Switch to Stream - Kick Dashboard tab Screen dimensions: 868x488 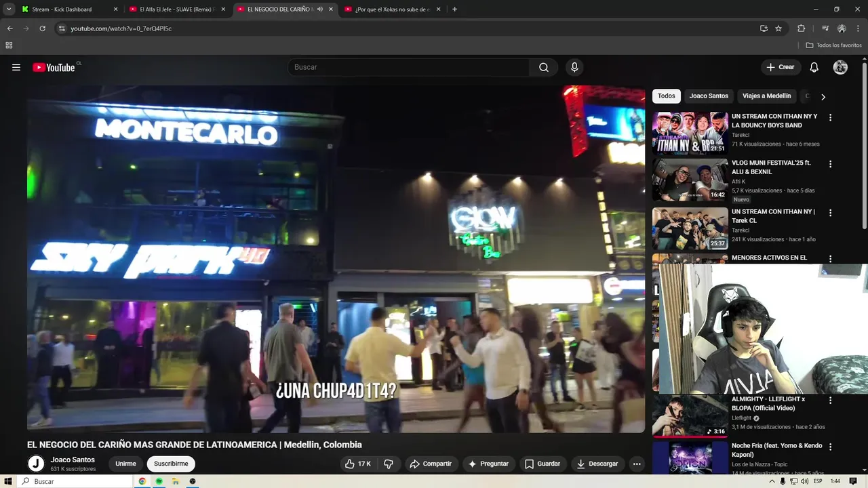pyautogui.click(x=68, y=9)
